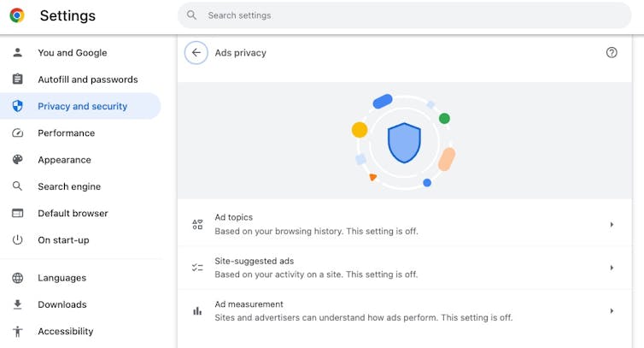Viewport: 644px width, 348px height.
Task: Click the Privacy and security shield icon
Action: click(18, 106)
